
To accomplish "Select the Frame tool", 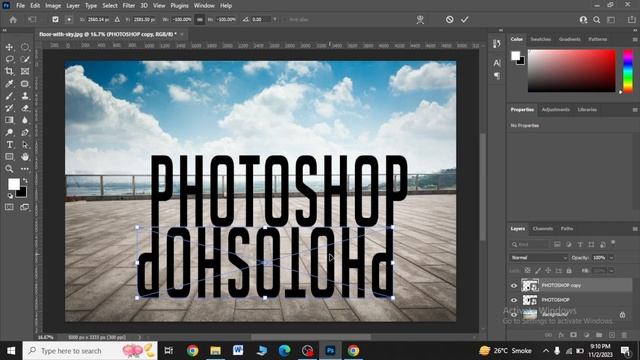I will [x=25, y=71].
